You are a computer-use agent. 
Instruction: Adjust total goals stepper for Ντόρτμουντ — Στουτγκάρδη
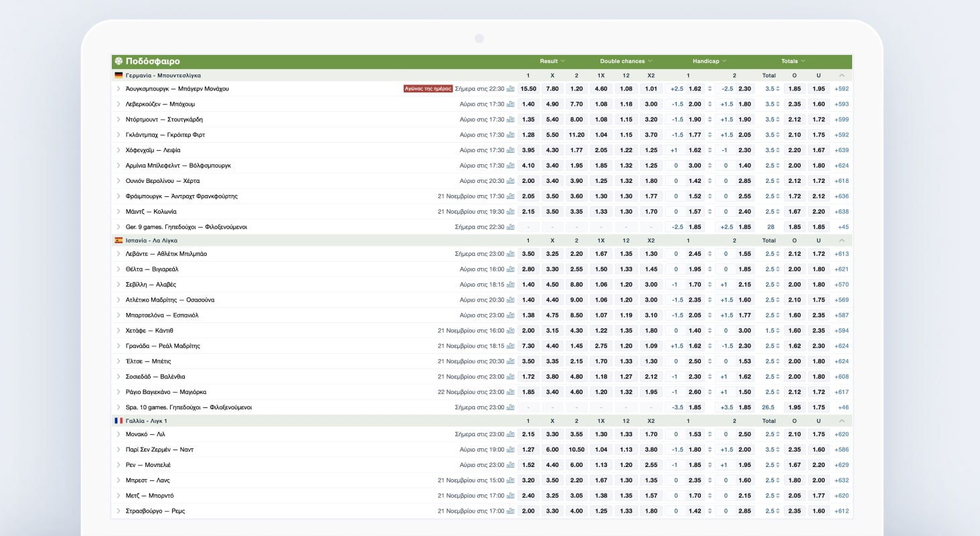pos(778,119)
